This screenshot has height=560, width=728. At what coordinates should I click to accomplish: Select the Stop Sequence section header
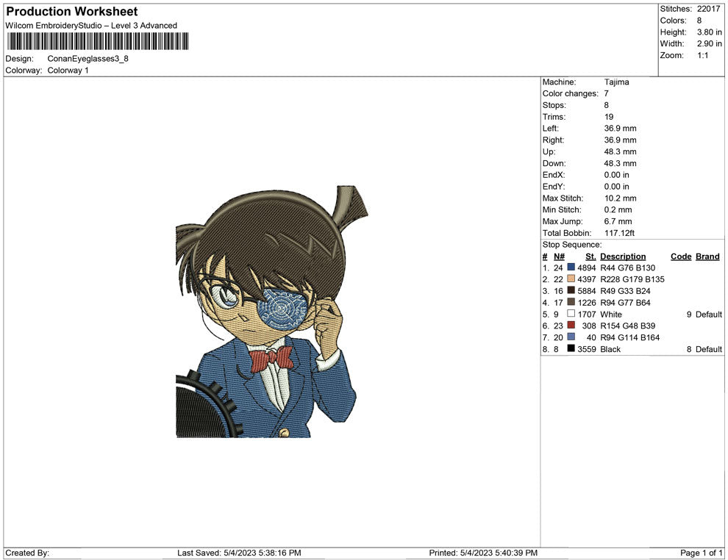coord(571,244)
